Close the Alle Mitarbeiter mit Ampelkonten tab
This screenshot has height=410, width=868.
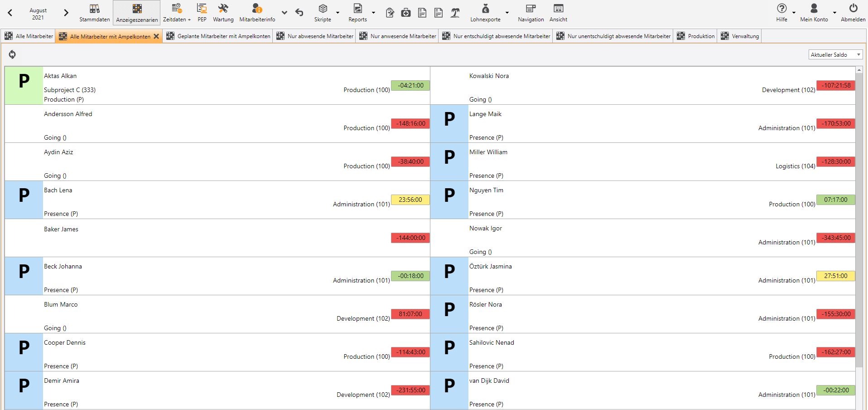[156, 36]
